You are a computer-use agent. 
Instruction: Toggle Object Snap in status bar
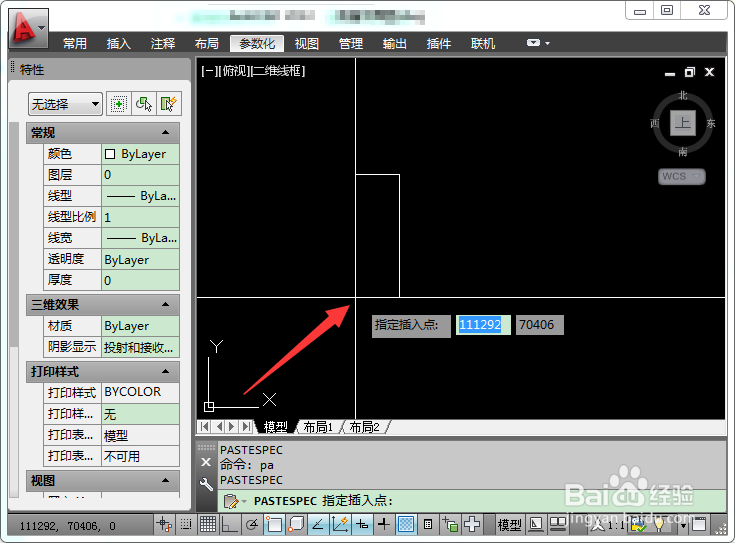tap(274, 524)
